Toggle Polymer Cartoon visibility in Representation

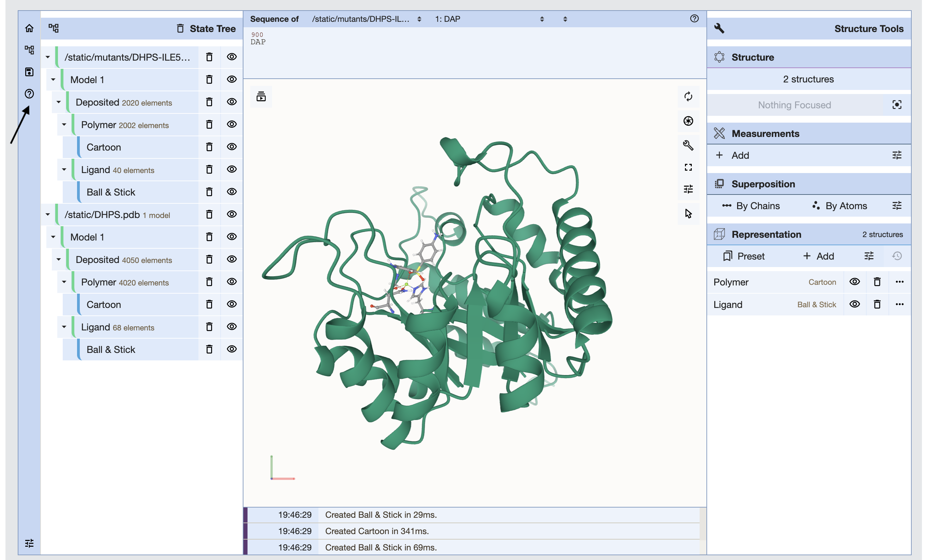855,282
